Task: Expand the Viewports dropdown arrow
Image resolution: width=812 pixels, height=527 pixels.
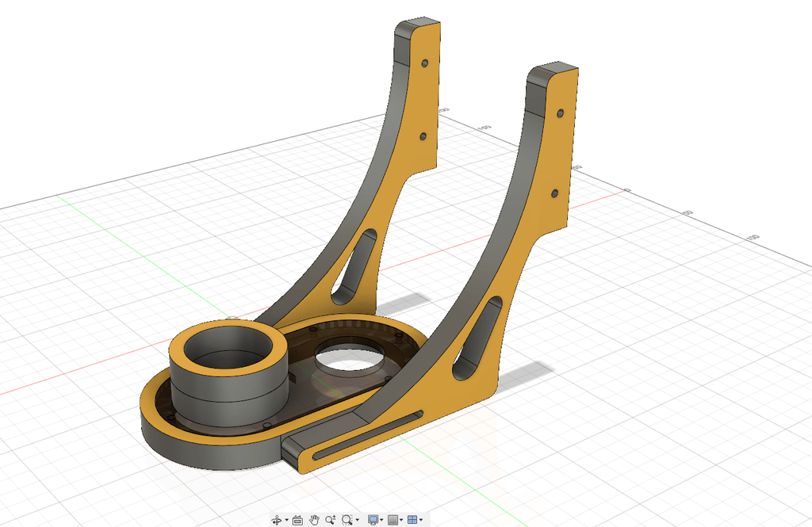Action: [x=421, y=520]
